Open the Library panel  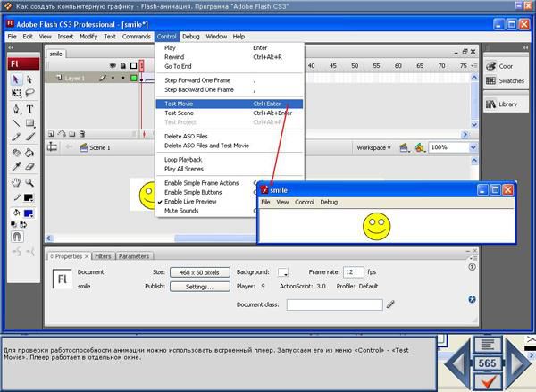point(507,104)
